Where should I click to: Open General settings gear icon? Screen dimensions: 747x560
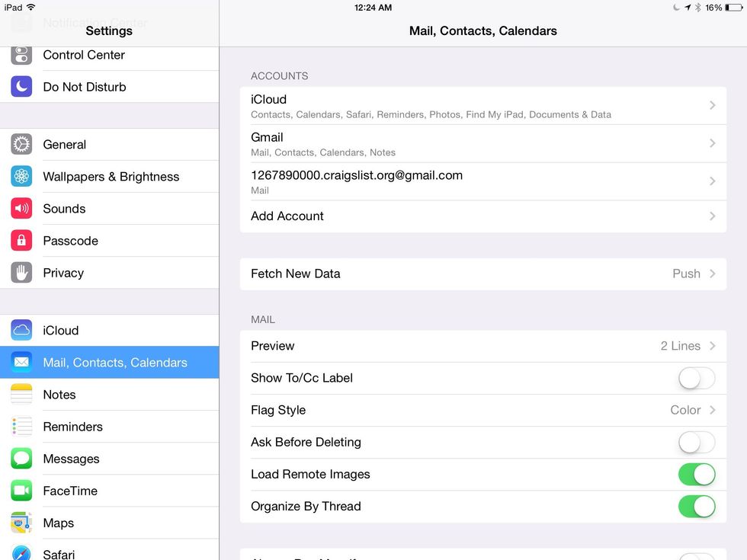tap(21, 145)
